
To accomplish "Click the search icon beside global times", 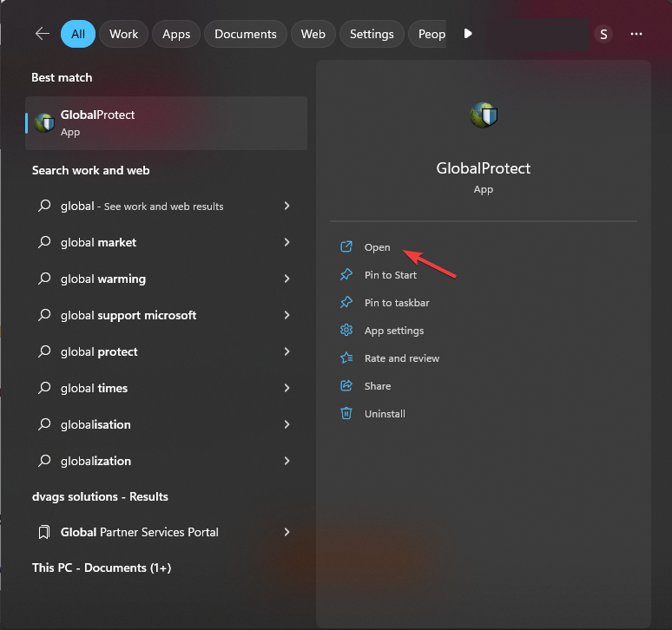I will [44, 388].
